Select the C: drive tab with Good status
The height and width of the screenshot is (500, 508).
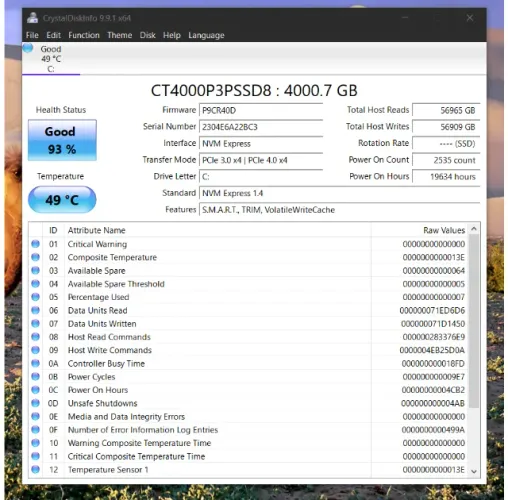click(x=51, y=59)
